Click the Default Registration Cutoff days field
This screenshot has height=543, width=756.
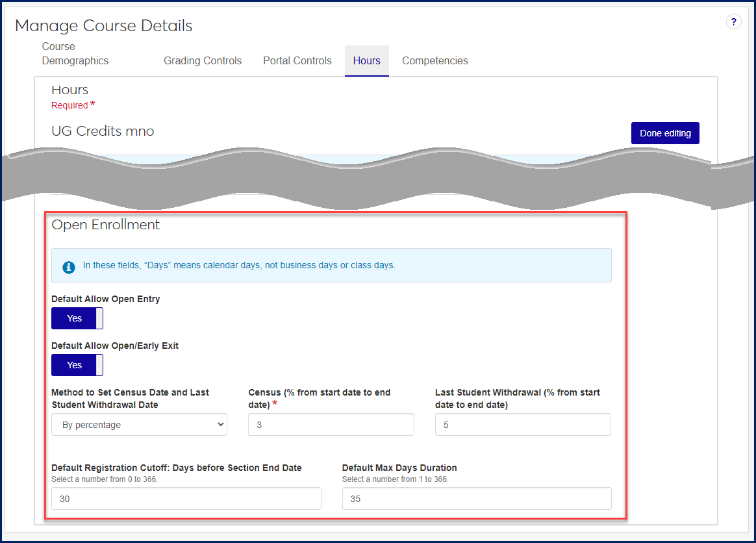click(x=186, y=499)
